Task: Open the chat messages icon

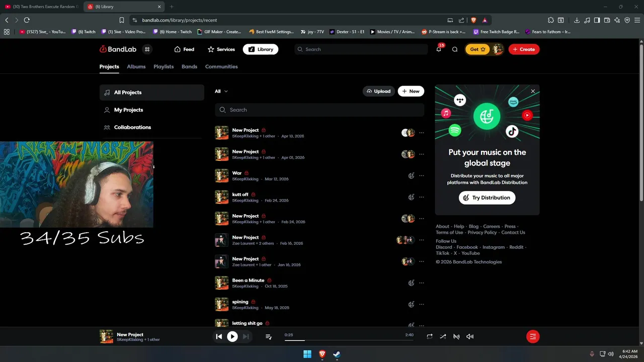Action: [455, 49]
